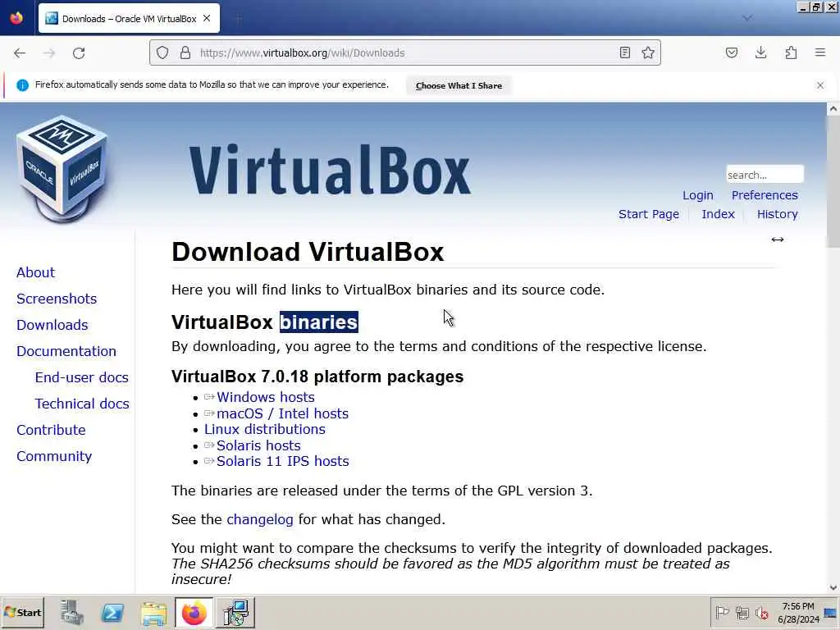Viewport: 840px width, 630px height.
Task: Click the Download VirtualBox heading
Action: 308,252
